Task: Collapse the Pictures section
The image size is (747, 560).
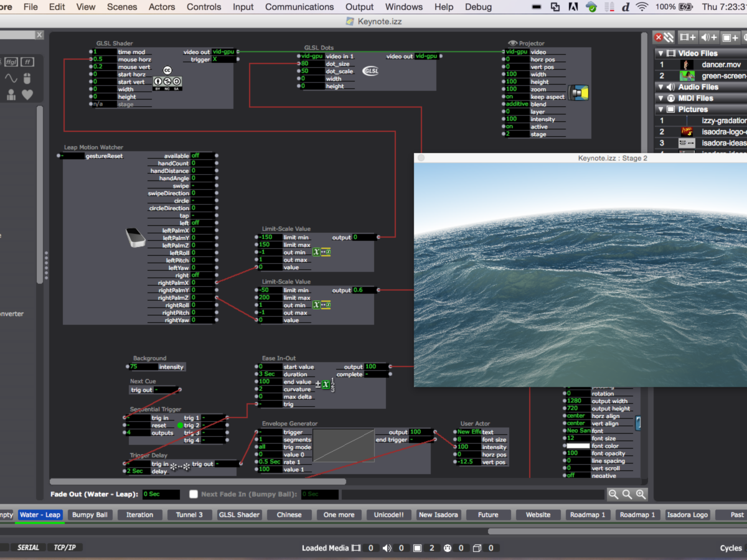Action: (659, 110)
